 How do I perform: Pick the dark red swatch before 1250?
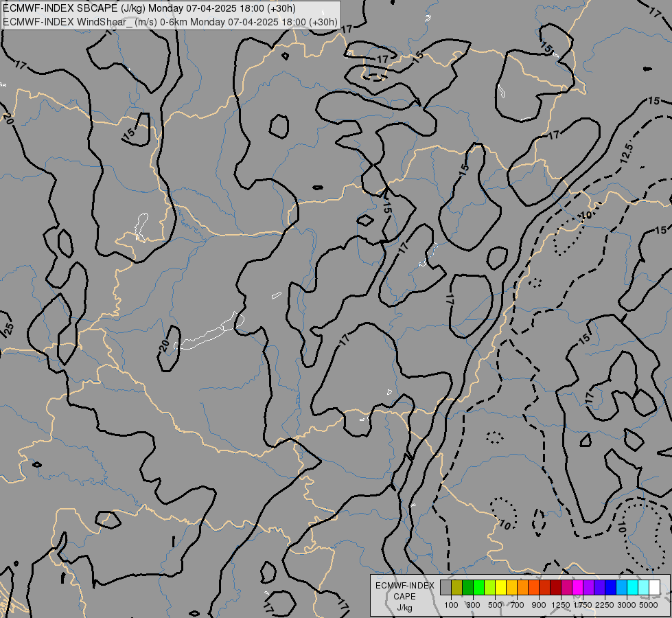(x=556, y=588)
